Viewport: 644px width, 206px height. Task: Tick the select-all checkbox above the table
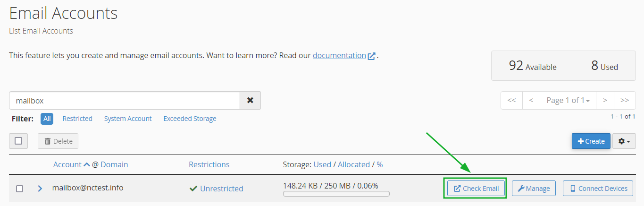tap(18, 141)
